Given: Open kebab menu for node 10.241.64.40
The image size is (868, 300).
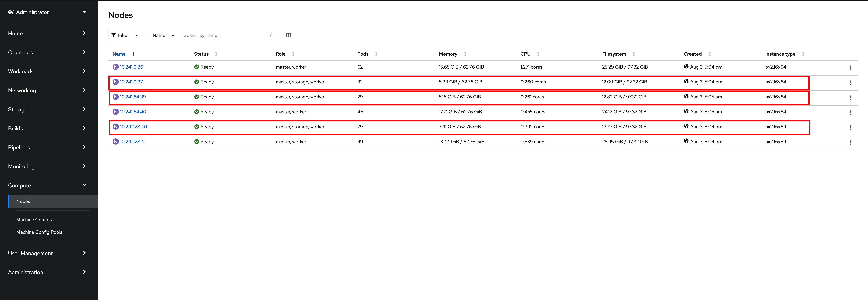Looking at the screenshot, I should (850, 112).
